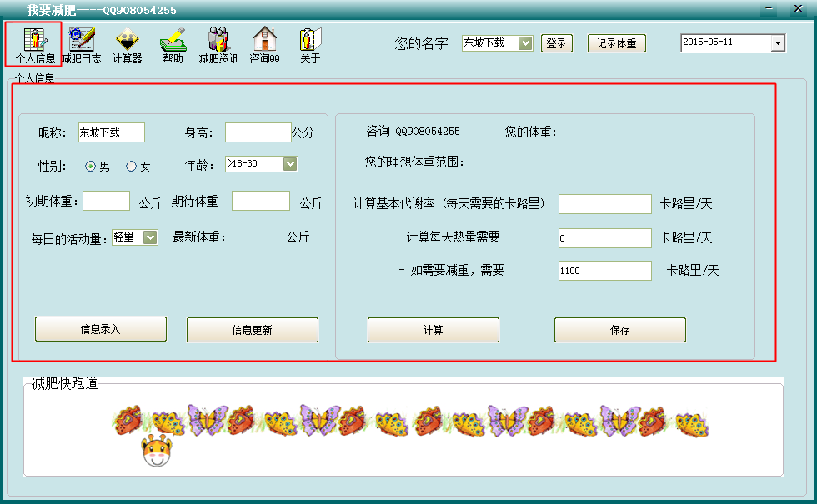This screenshot has height=504, width=817.
Task: Click the 记录体重 button
Action: coord(616,43)
